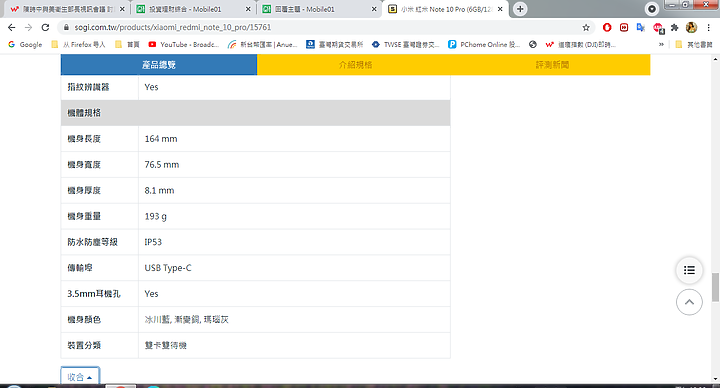Open the TWSE 臺灣證券交... bookmark
Screen dimensions: 720x388
coord(406,45)
